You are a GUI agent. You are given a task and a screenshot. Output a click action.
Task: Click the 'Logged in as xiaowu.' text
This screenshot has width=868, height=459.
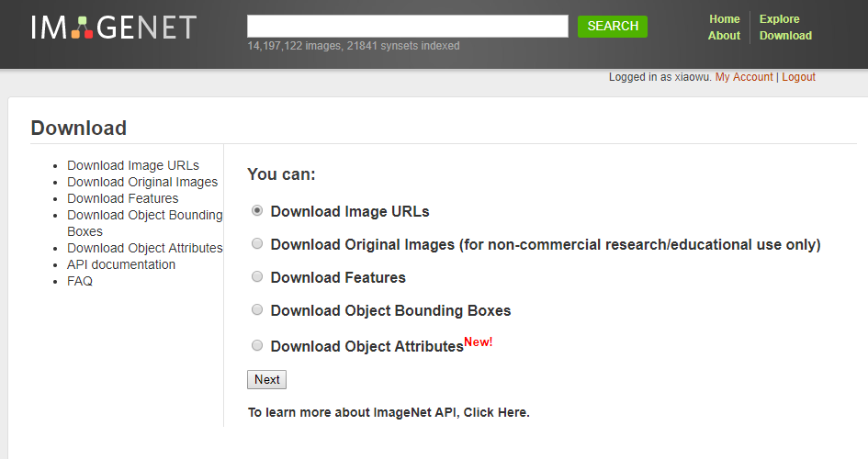point(660,77)
